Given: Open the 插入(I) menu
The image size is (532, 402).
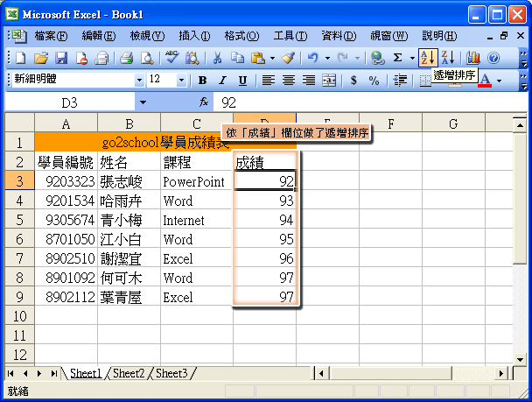Looking at the screenshot, I should [194, 36].
